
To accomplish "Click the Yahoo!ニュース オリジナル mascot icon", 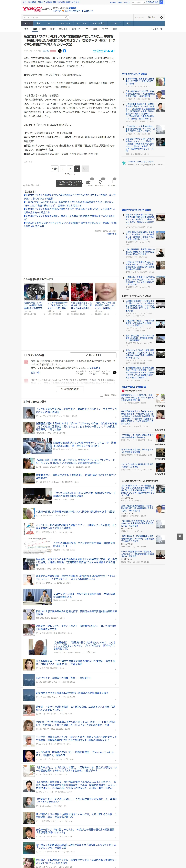I will click(124, 163).
